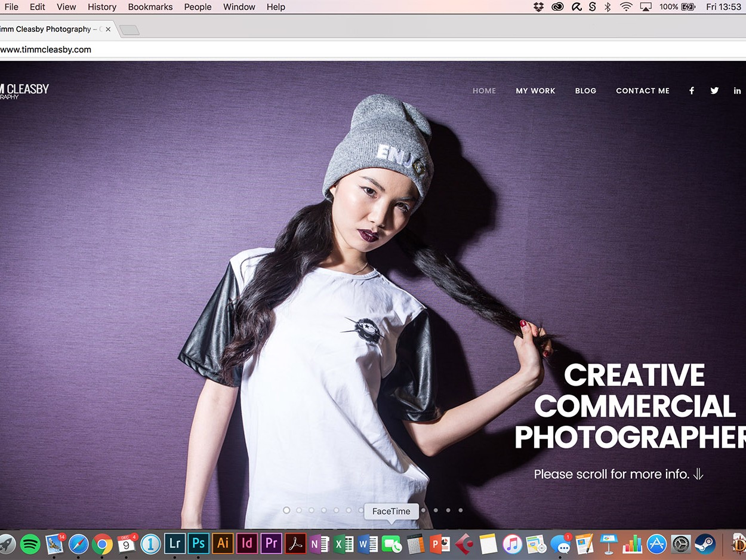Jump to the last slideshow dot
This screenshot has width=746, height=560.
click(461, 510)
